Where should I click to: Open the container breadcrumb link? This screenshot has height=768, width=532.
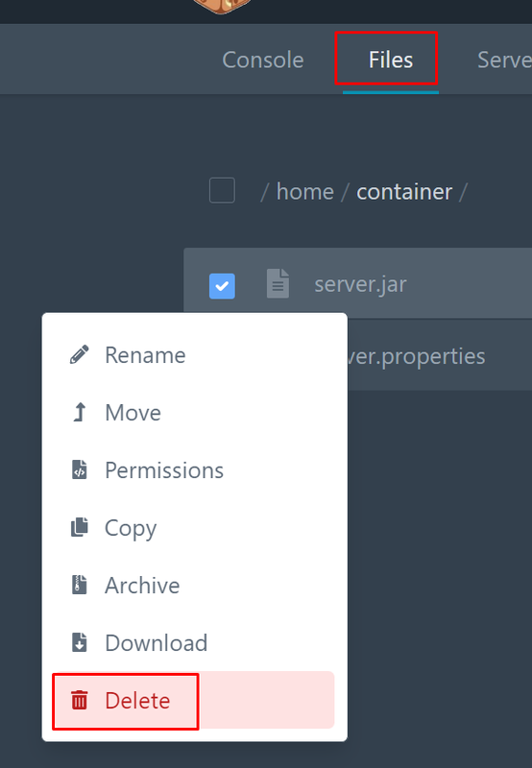pos(404,191)
